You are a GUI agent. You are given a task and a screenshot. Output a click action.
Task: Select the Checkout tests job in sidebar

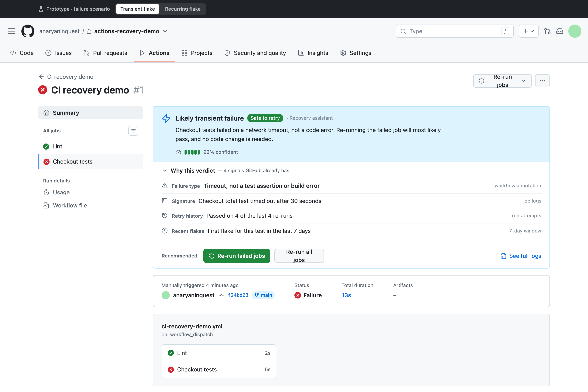[x=90, y=162]
